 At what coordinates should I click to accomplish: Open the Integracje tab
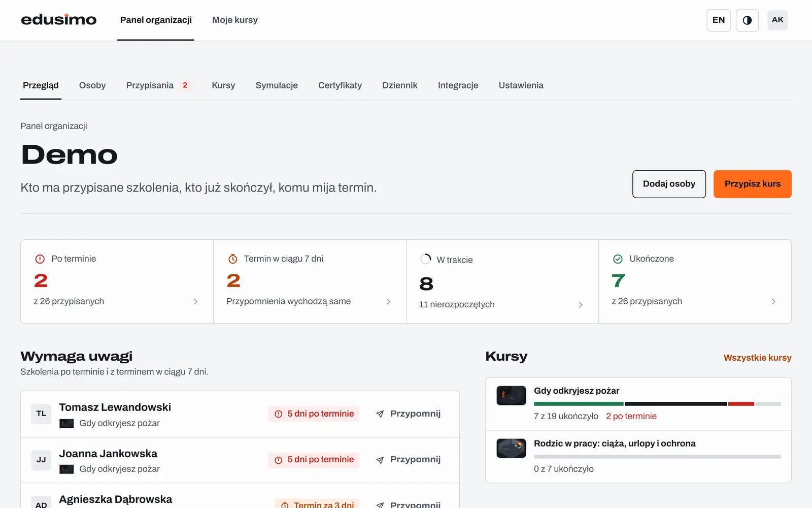458,85
